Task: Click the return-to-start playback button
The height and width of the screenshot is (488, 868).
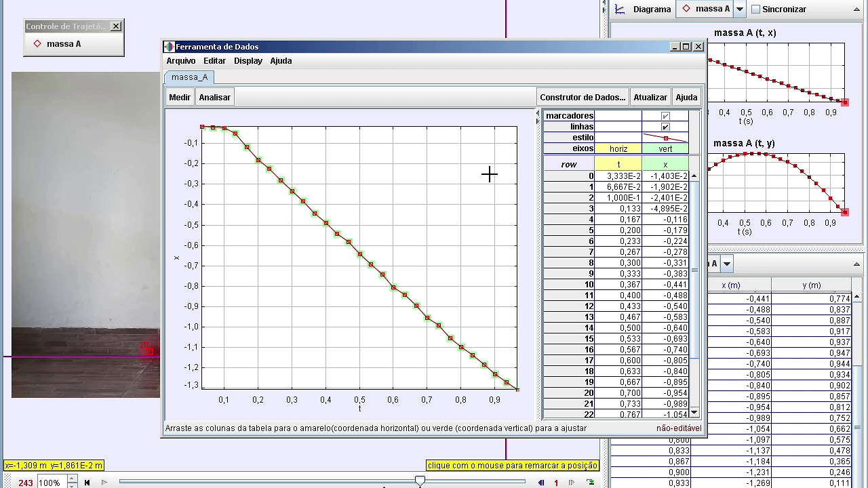Action: click(87, 483)
